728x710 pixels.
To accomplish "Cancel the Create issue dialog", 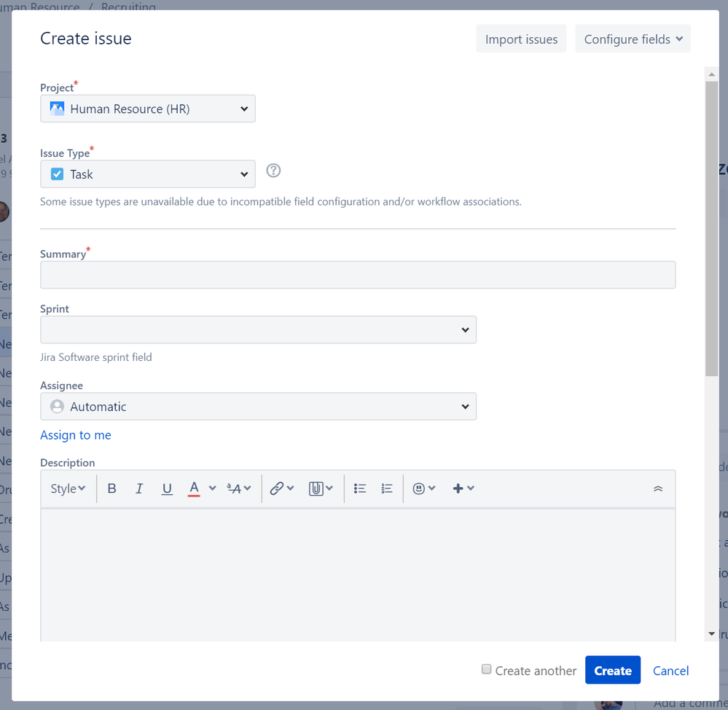I will [x=670, y=671].
